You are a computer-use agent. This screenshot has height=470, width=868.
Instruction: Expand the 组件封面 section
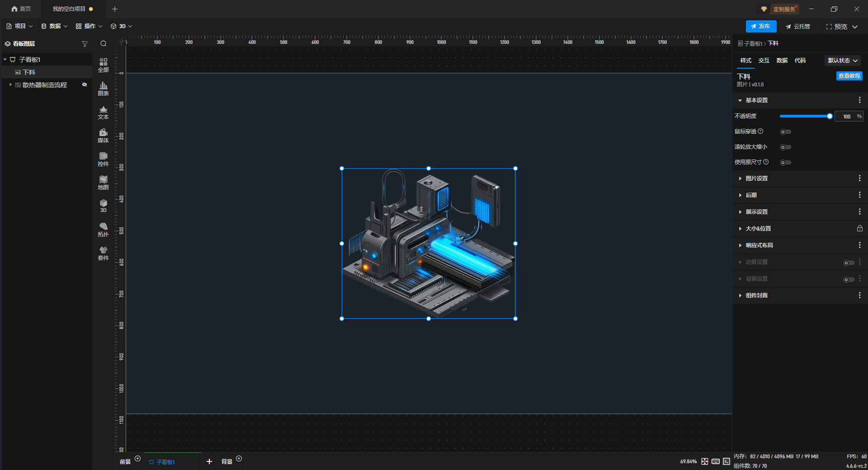740,296
